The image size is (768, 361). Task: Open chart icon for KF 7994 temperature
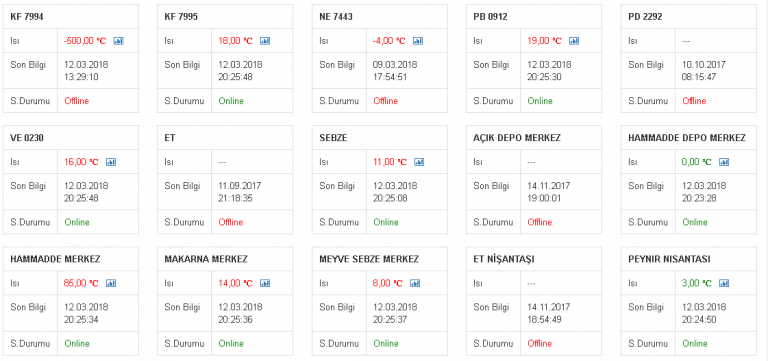pos(118,41)
